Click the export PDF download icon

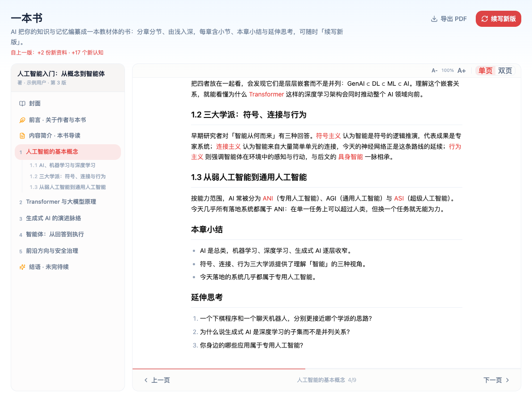434,19
